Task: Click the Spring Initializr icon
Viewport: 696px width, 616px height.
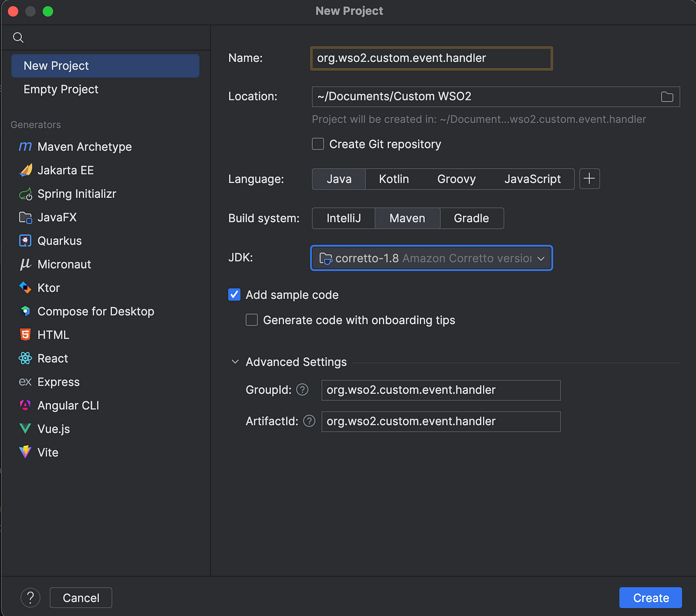Action: 25,194
